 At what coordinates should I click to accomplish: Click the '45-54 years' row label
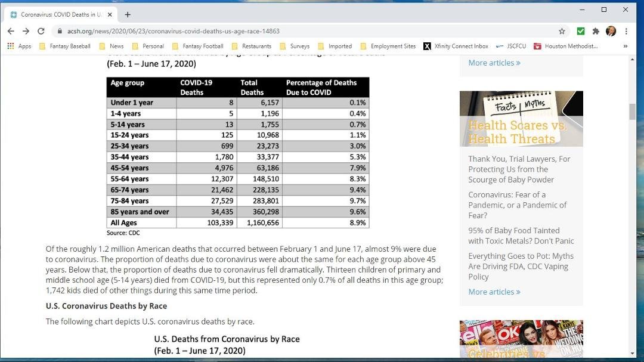click(129, 168)
